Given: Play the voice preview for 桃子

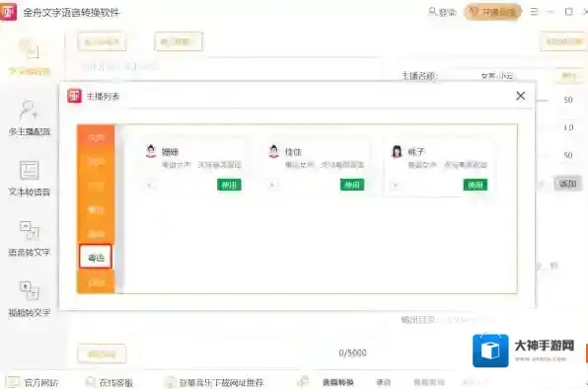Looking at the screenshot, I should (x=396, y=186).
